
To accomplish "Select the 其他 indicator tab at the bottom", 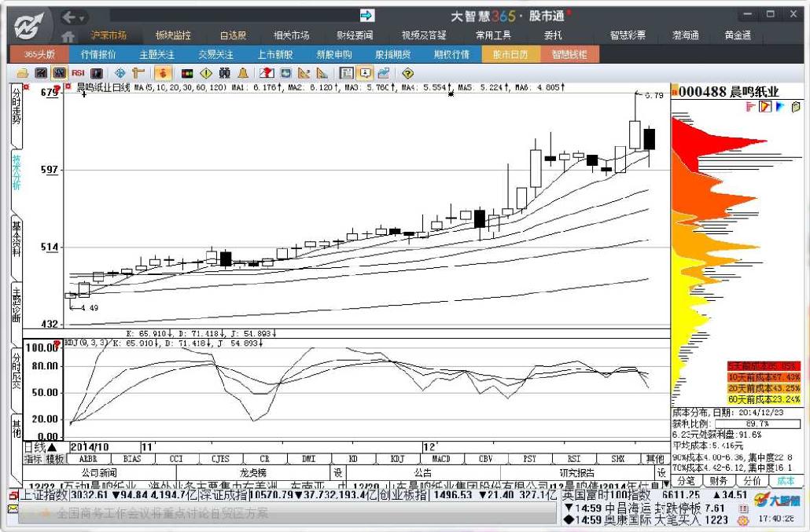I will (656, 459).
